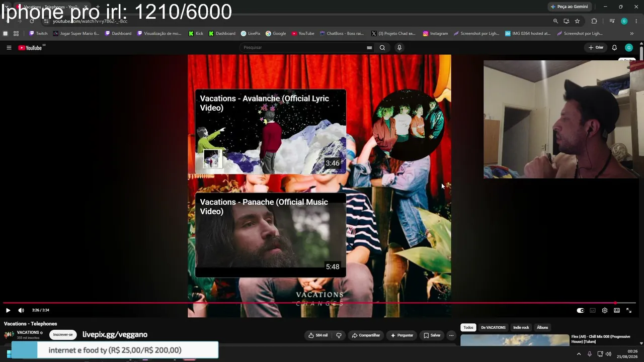The height and width of the screenshot is (362, 644).
Task: Open the round Vacations channel end-screen bubble
Action: tap(408, 126)
